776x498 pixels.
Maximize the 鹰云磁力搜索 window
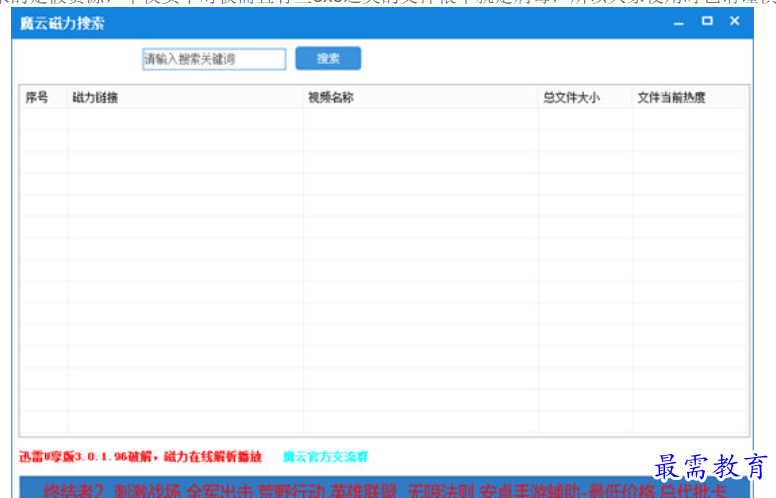[707, 21]
